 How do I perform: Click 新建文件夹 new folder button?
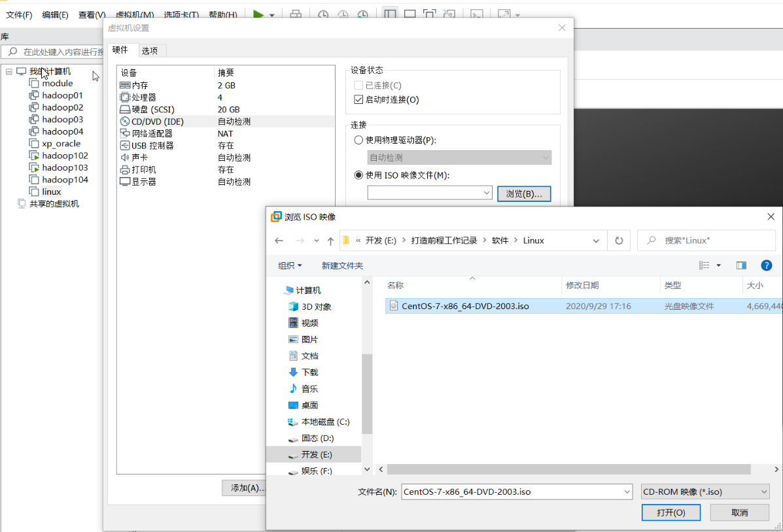[342, 265]
